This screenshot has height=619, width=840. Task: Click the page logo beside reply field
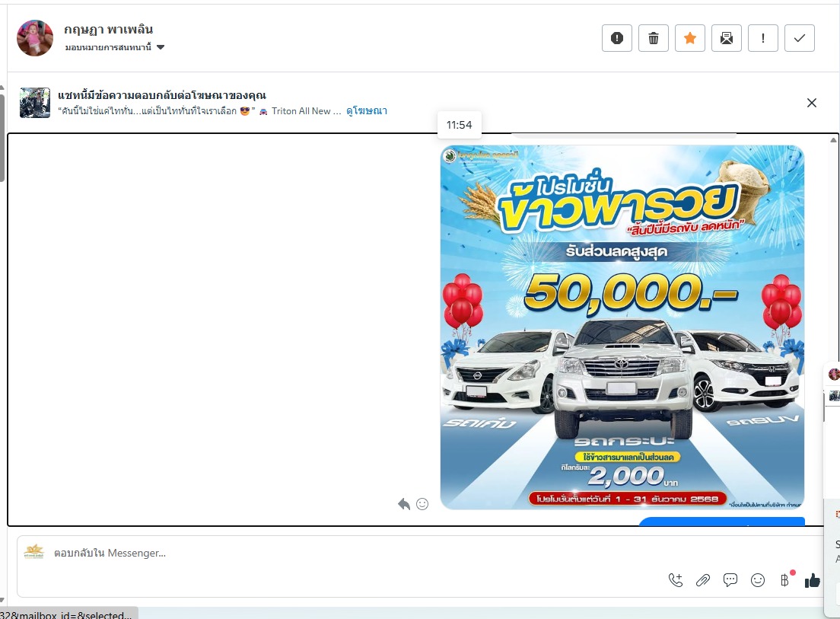point(34,551)
